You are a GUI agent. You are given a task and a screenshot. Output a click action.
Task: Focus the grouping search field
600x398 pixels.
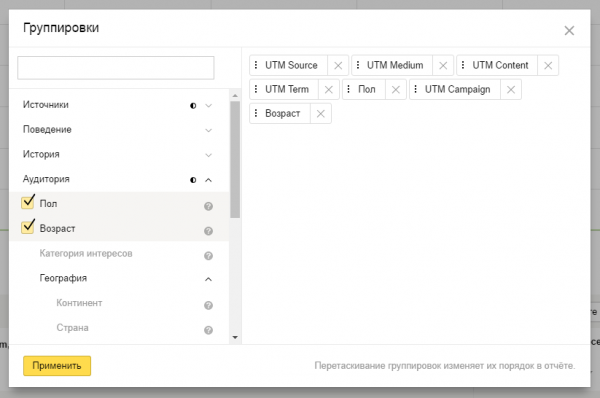116,68
